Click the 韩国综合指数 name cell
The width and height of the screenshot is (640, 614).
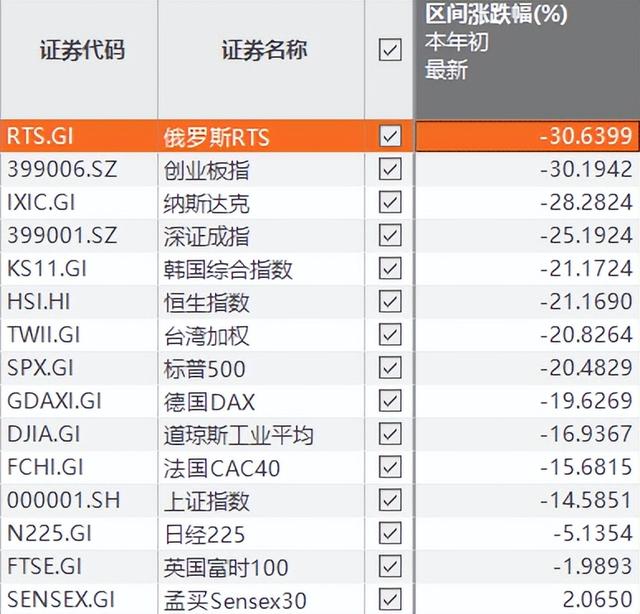[x=261, y=268]
